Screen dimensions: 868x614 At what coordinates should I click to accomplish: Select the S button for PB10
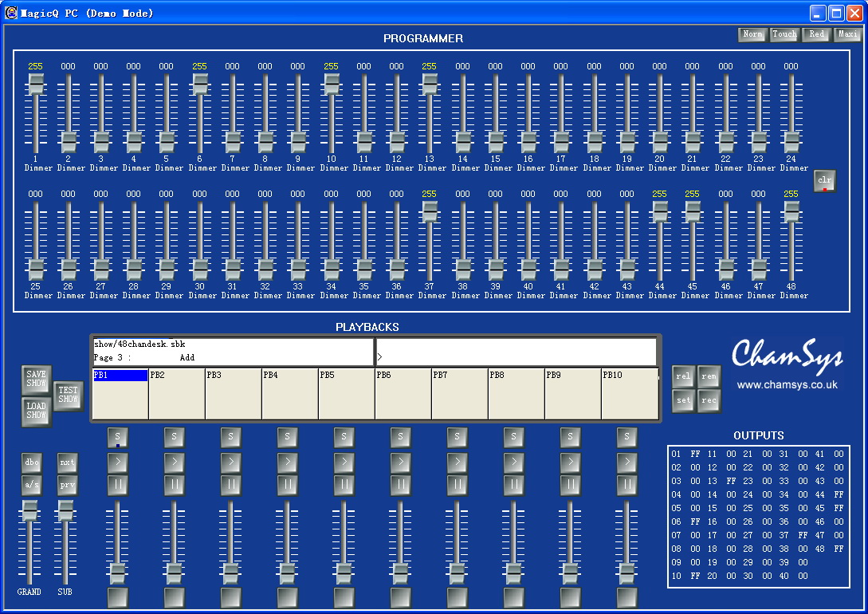(626, 437)
